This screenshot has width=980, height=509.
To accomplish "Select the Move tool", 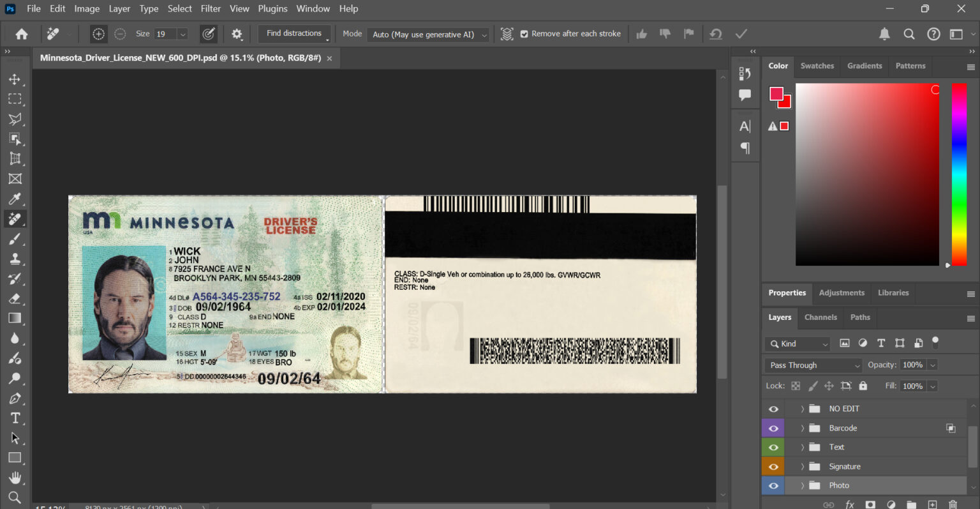I will (15, 79).
